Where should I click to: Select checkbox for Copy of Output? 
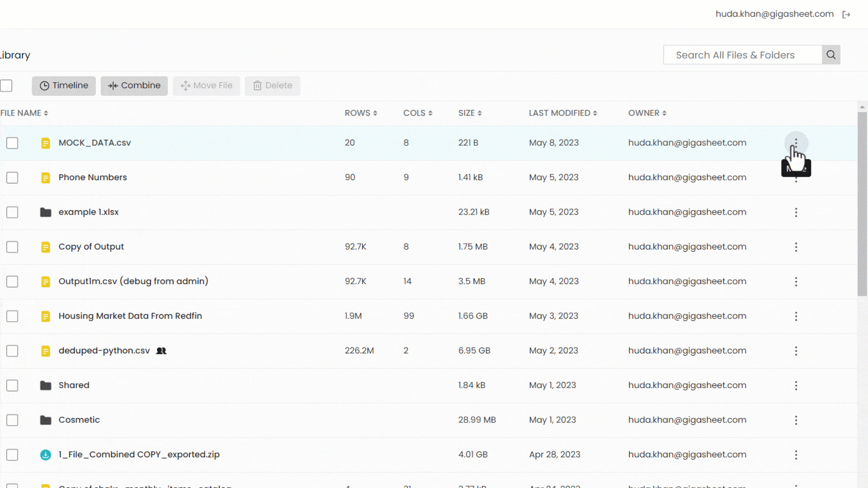(12, 247)
